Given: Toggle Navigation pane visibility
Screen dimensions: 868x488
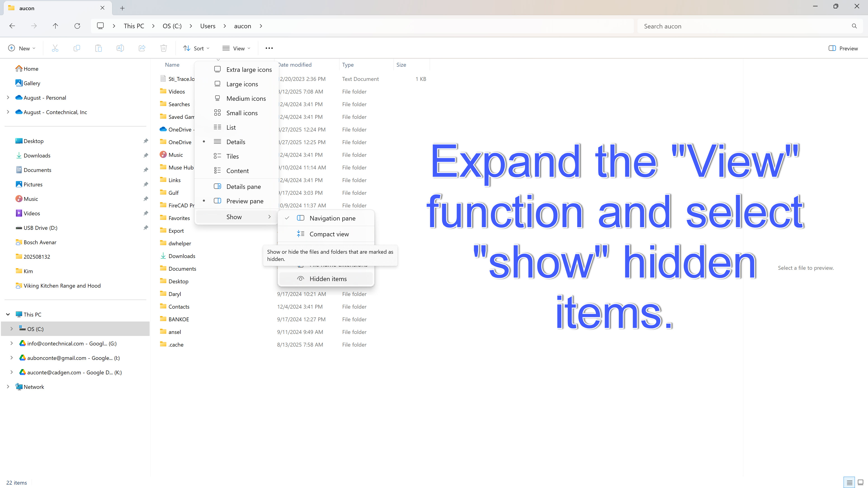Looking at the screenshot, I should [x=326, y=218].
